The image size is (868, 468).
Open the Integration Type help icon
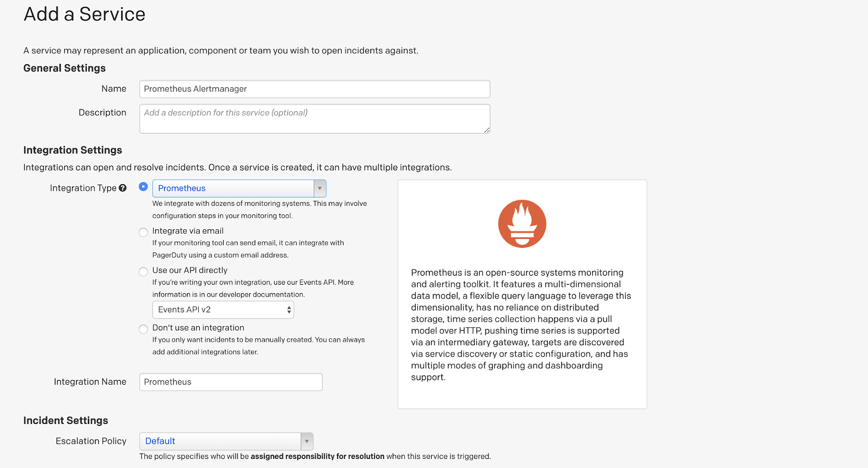pyautogui.click(x=123, y=188)
